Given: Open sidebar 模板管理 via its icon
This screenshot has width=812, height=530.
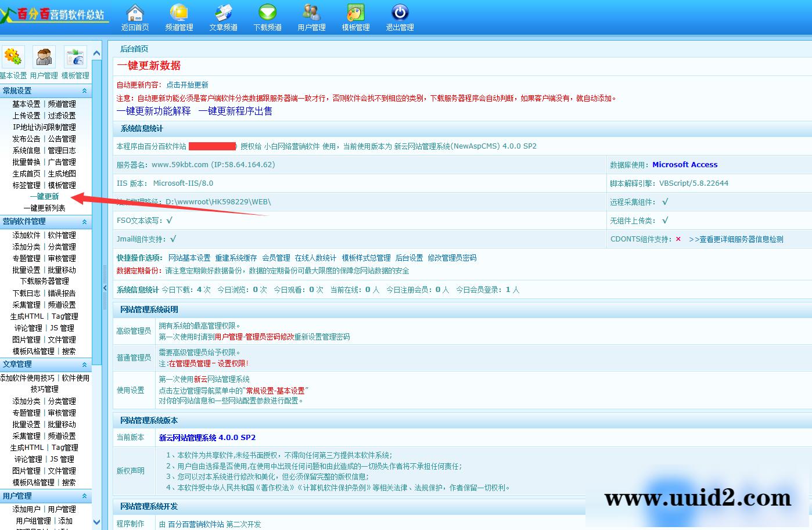Looking at the screenshot, I should [75, 57].
